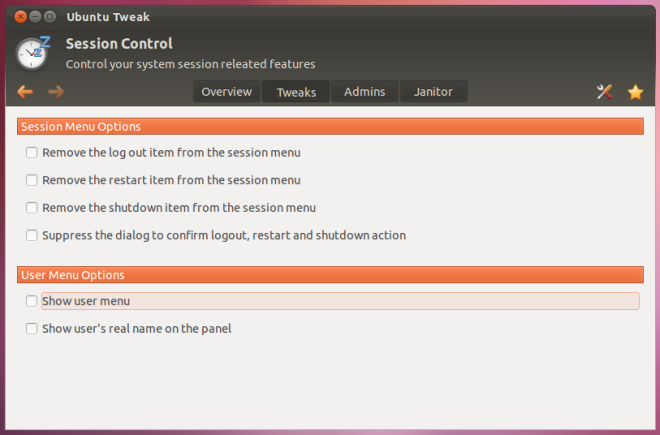Go to the Janitor tab

pos(434,91)
